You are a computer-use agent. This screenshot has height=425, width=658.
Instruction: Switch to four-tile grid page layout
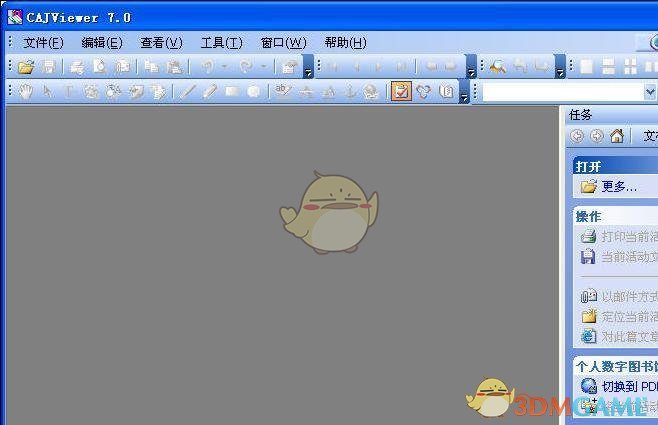point(630,66)
